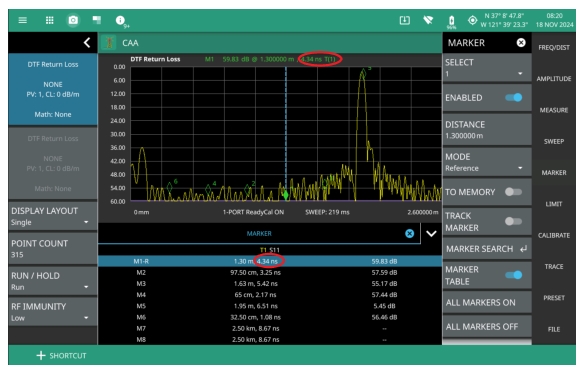583x372 pixels.
Task: Collapse marker table with down chevron
Action: (431, 233)
